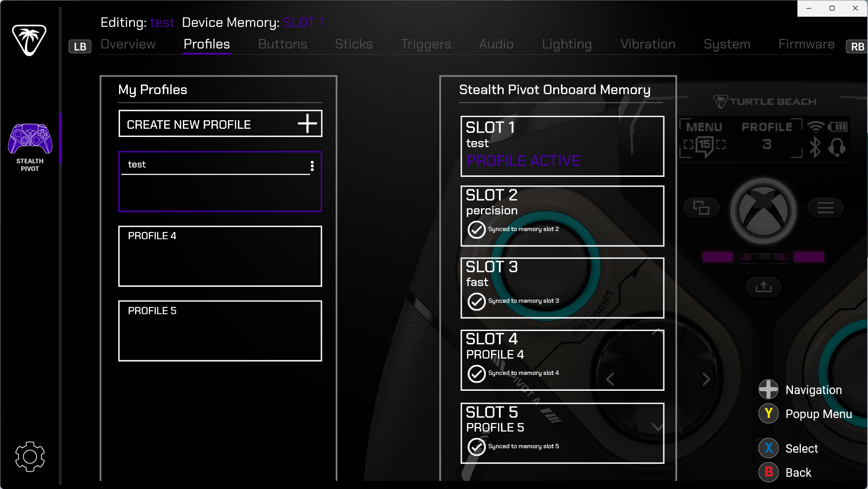Close the application window

click(x=855, y=8)
